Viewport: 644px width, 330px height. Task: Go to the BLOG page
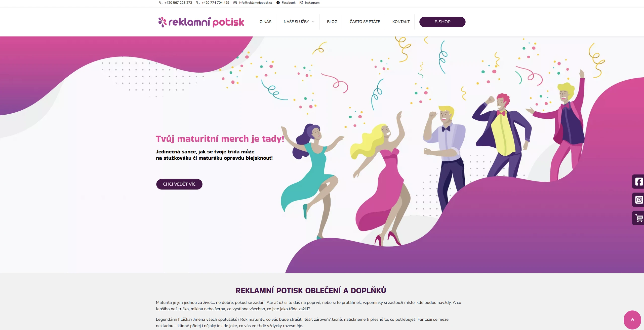pyautogui.click(x=332, y=22)
